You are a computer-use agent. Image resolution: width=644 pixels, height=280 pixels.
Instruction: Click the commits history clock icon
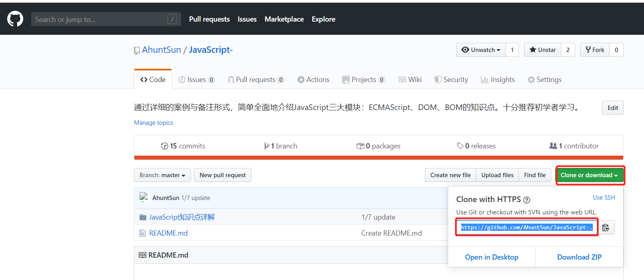pyautogui.click(x=164, y=146)
